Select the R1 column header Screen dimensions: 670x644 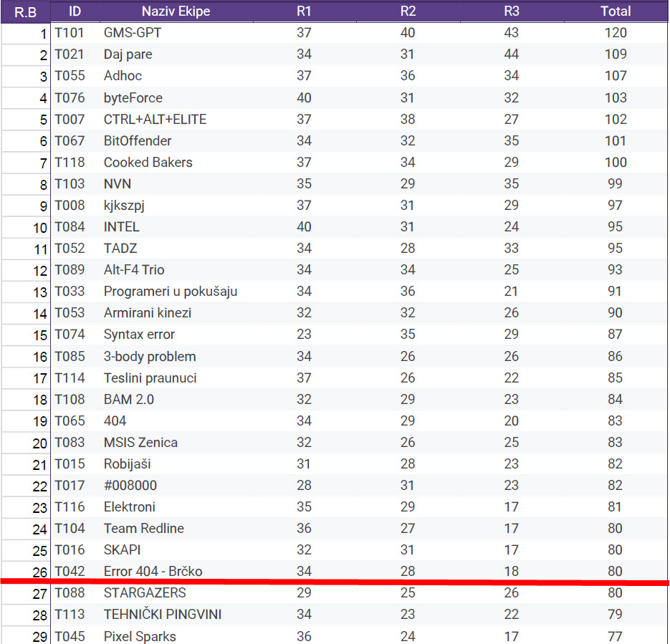(x=304, y=11)
